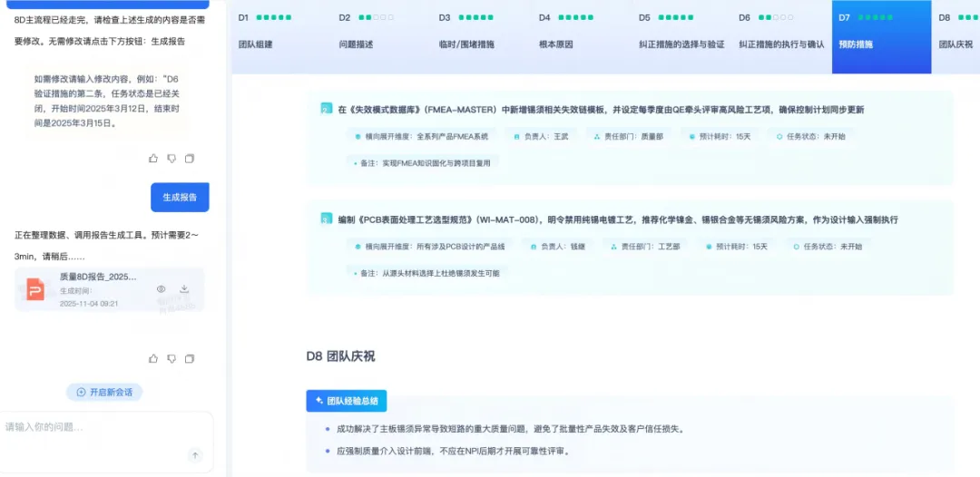Dislike the latest reply with thumbs down

tap(171, 359)
